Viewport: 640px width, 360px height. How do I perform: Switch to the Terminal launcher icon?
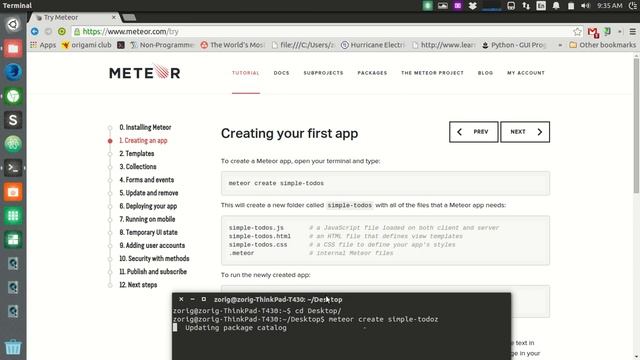point(13,168)
